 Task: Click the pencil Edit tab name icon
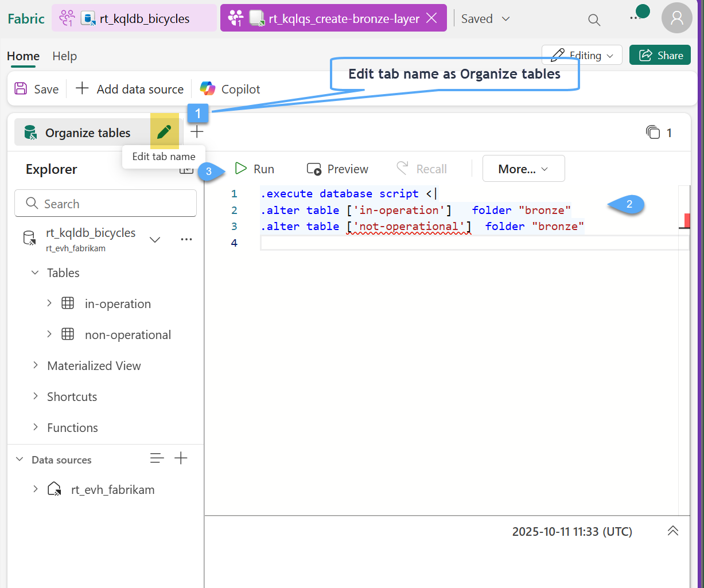pos(164,132)
